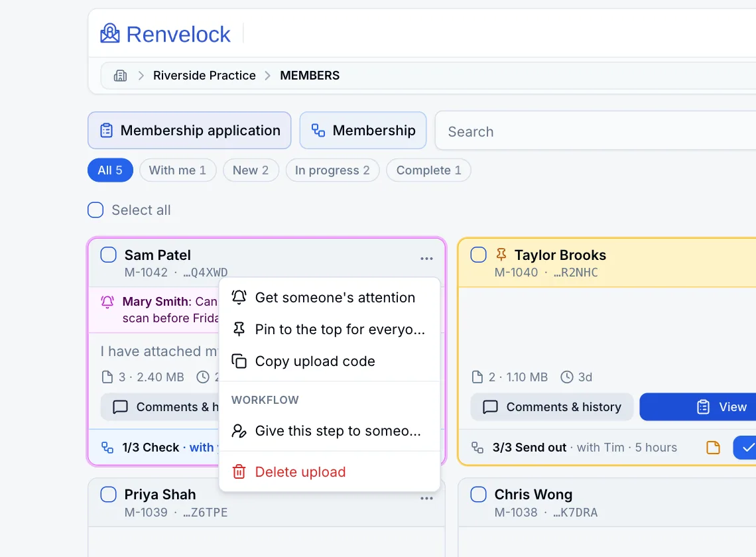This screenshot has height=557, width=756.
Task: Click the orange note icon on Taylor Brooks card
Action: (713, 448)
